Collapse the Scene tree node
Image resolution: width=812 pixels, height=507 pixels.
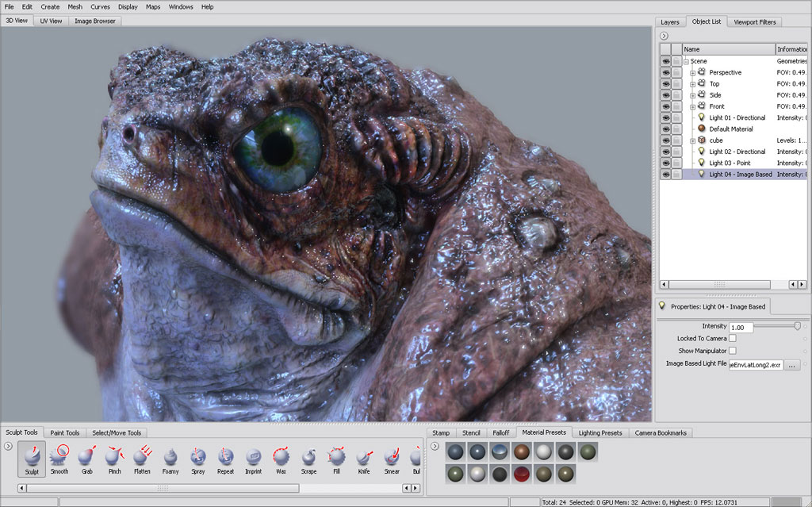[686, 60]
